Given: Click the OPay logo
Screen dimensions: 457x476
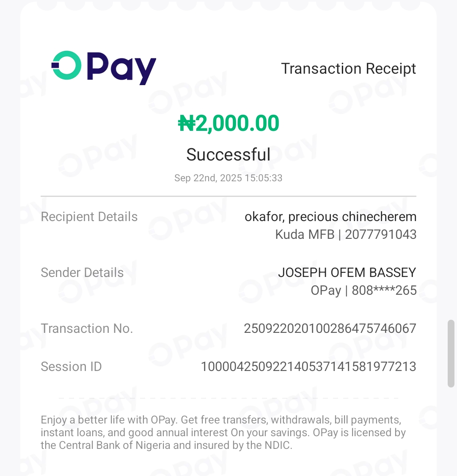Looking at the screenshot, I should pos(104,67).
